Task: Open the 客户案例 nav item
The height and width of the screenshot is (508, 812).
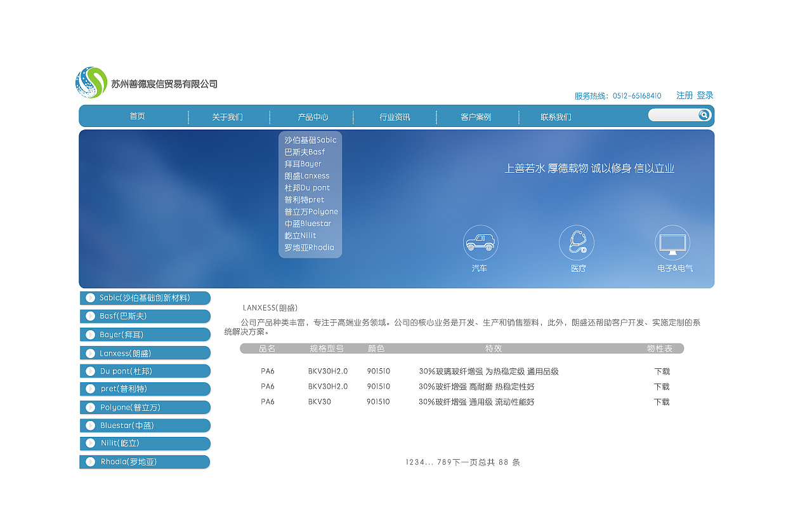Action: pos(476,117)
